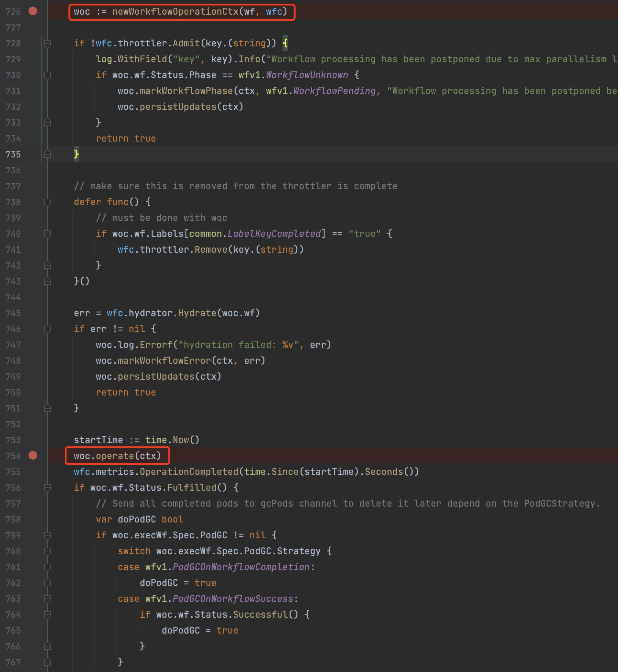Collapse defer func block at line 738
The image size is (618, 672).
48,202
